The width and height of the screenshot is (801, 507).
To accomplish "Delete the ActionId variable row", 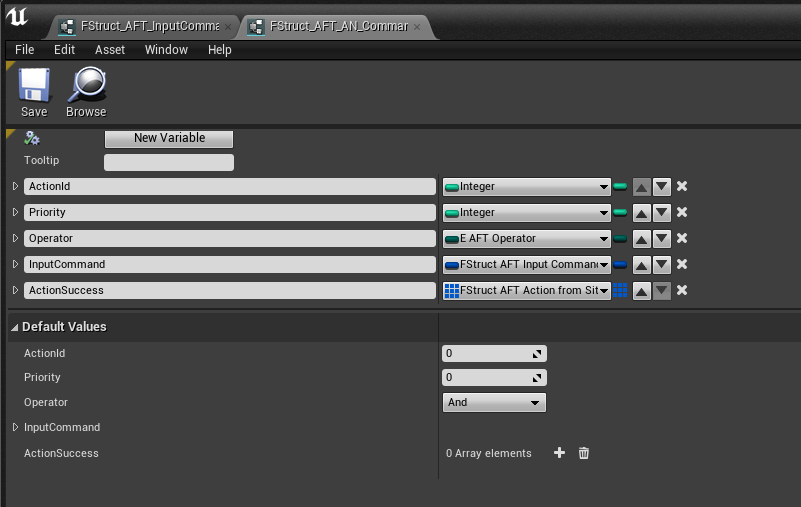I will [x=682, y=186].
